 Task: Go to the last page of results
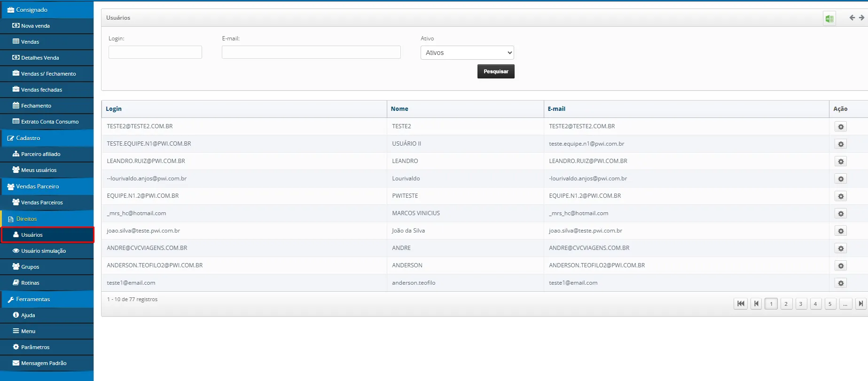pos(860,304)
